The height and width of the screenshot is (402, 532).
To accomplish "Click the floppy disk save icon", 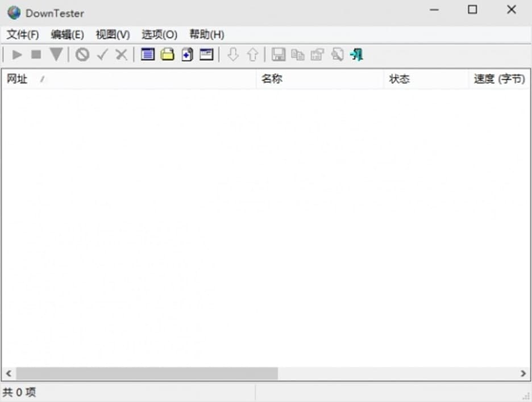I will coord(279,55).
